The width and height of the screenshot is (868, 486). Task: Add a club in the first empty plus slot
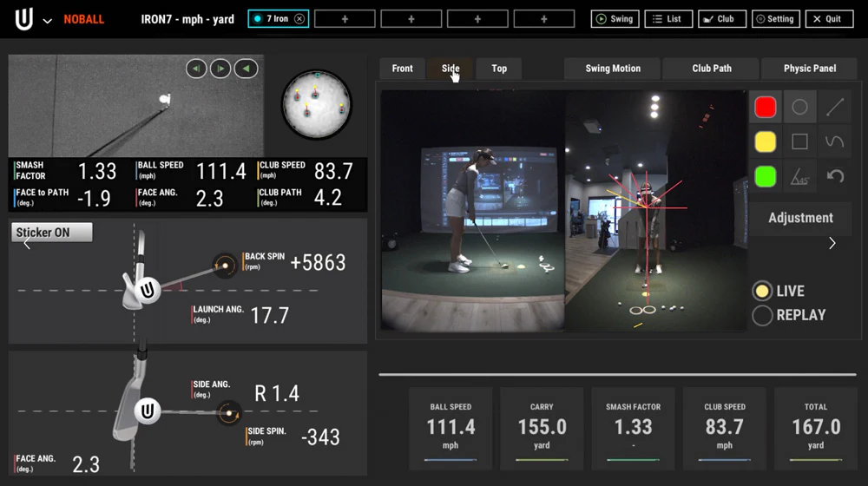click(x=345, y=19)
